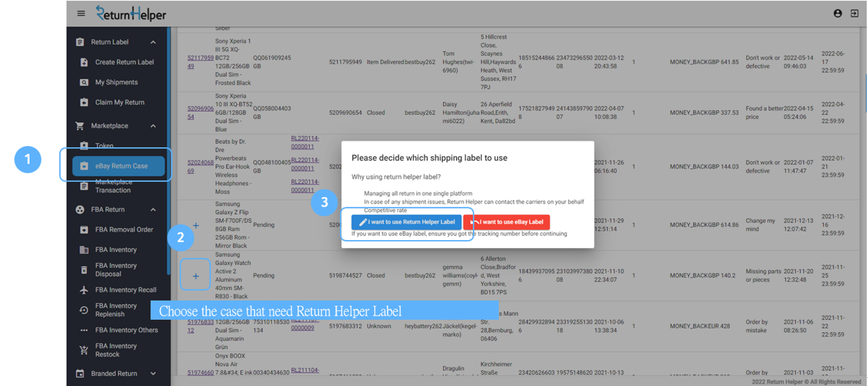Screen dimensions: 868x386
Task: Click the Unknown status cell
Action: [379, 326]
